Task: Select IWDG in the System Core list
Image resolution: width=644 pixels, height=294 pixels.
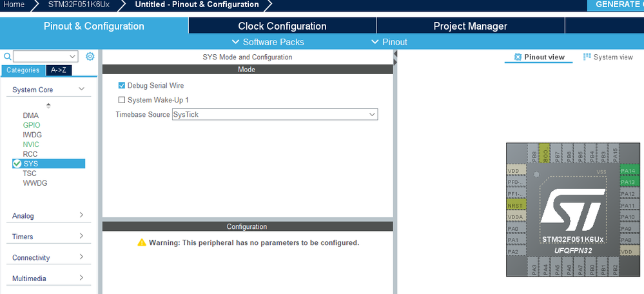Action: 32,135
